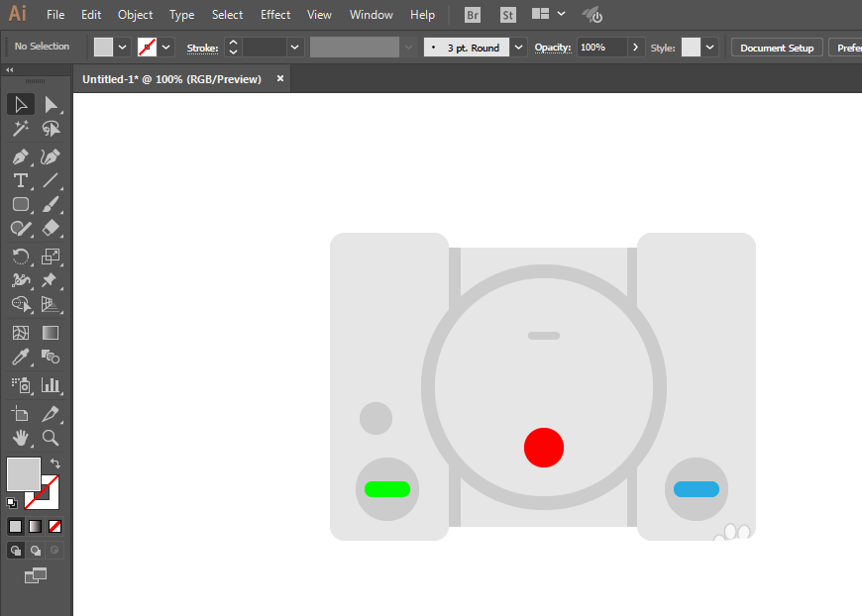Open the graphic Style dropdown

point(710,48)
